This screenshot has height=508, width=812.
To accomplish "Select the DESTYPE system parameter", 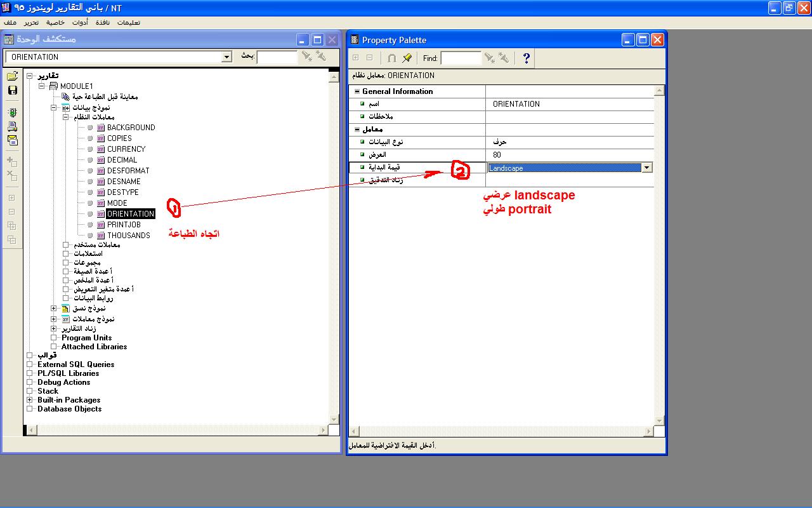I will click(122, 192).
